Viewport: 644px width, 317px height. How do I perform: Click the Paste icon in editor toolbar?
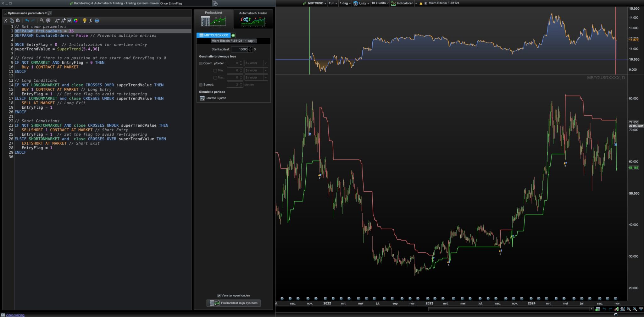coord(18,20)
